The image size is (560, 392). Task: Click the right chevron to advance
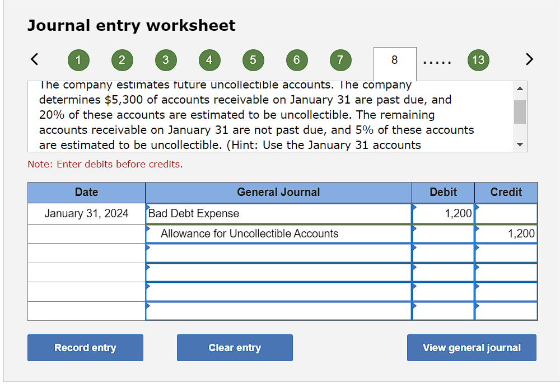click(x=529, y=59)
